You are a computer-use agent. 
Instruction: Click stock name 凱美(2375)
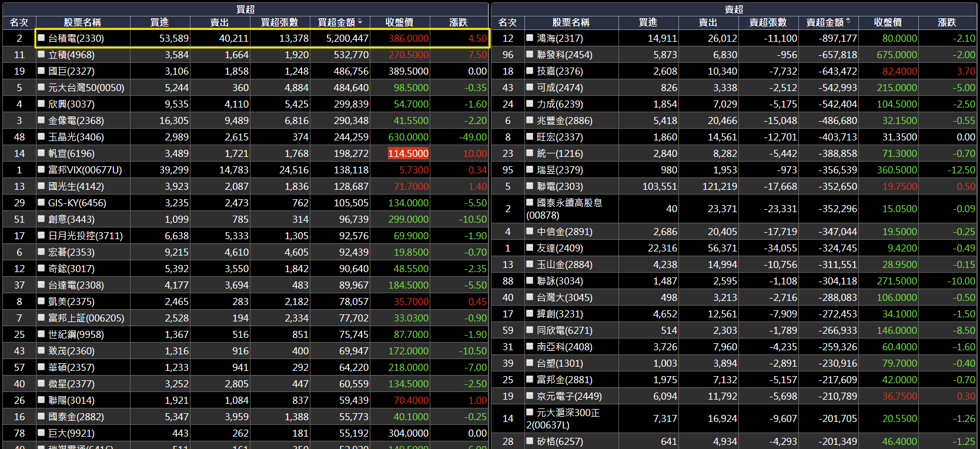[71, 301]
